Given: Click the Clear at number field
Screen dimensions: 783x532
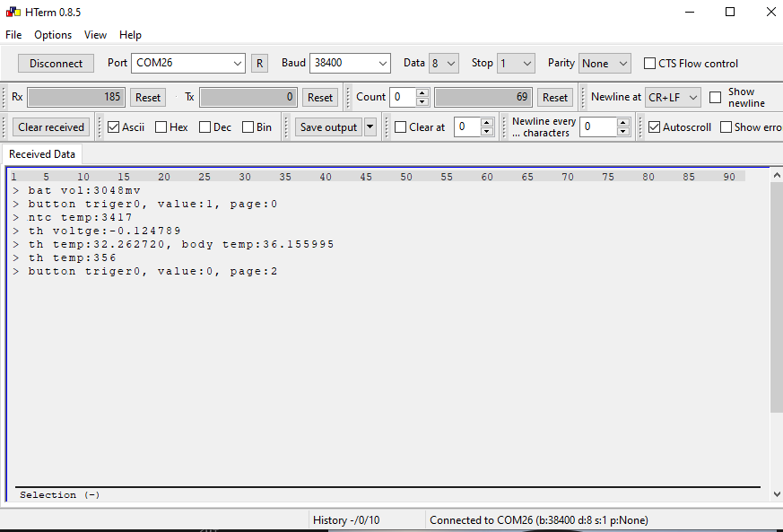Looking at the screenshot, I should (467, 127).
